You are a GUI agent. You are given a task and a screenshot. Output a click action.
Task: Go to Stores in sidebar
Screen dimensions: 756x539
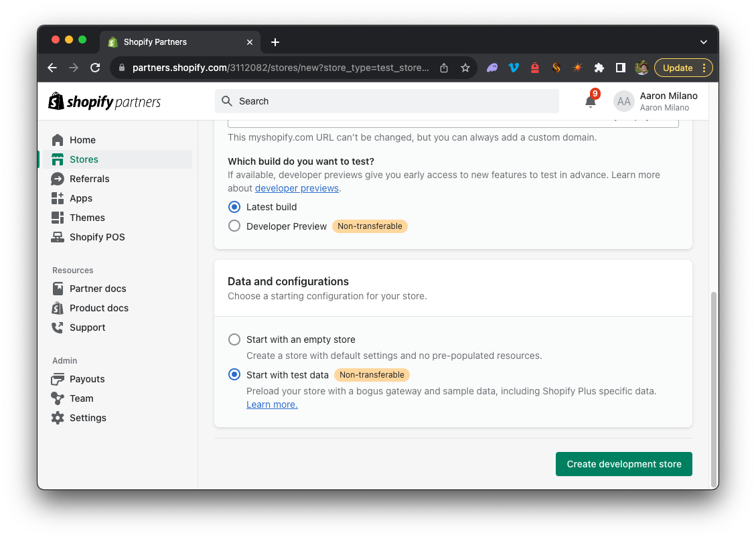point(118,159)
